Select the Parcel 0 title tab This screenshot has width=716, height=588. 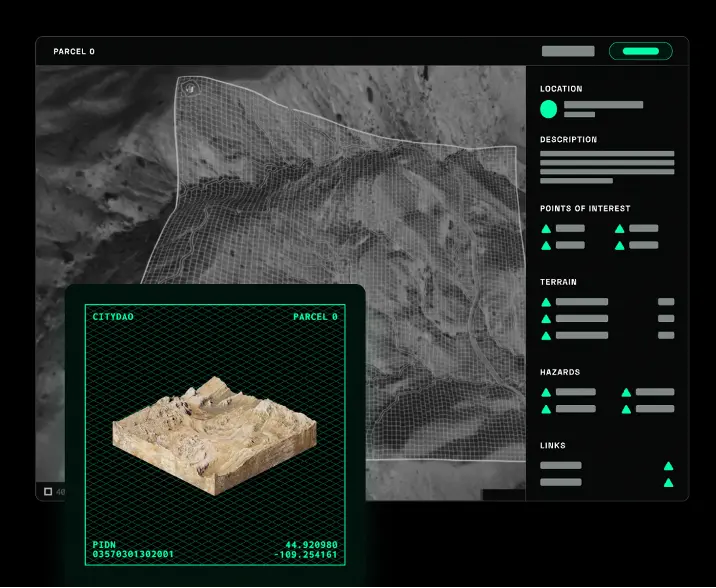point(74,51)
